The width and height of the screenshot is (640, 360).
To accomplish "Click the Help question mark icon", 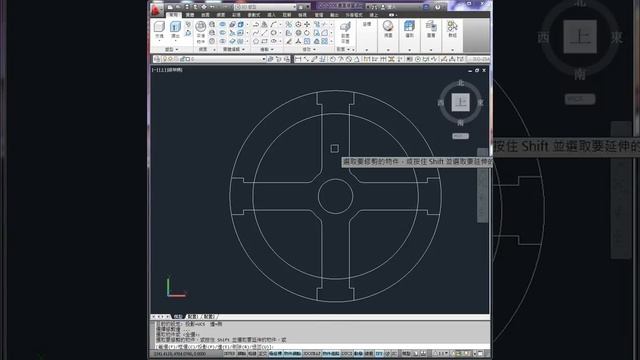I will (x=438, y=7).
